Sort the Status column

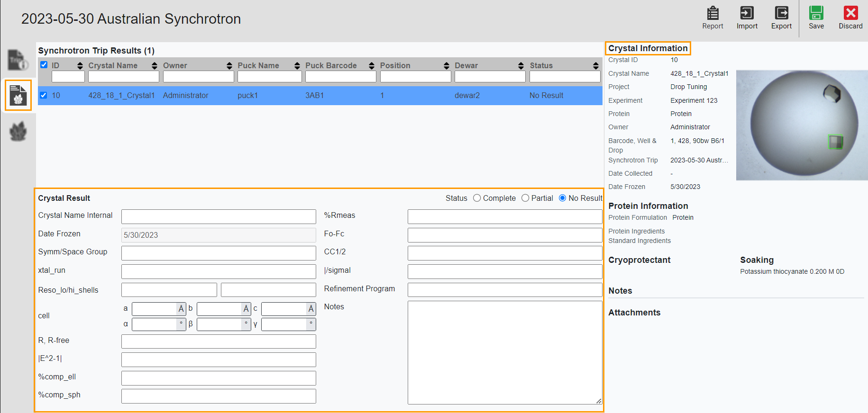pyautogui.click(x=596, y=66)
